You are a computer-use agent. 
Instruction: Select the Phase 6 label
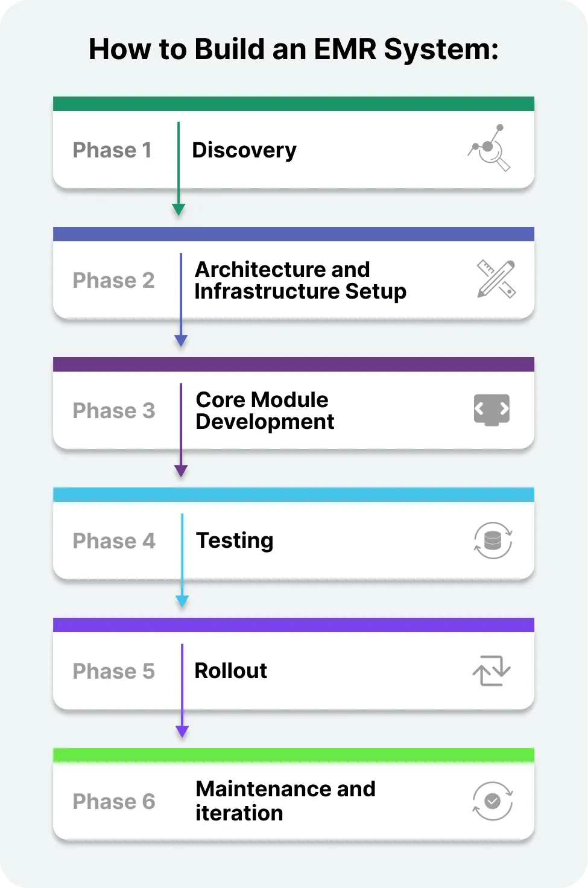[x=114, y=801]
